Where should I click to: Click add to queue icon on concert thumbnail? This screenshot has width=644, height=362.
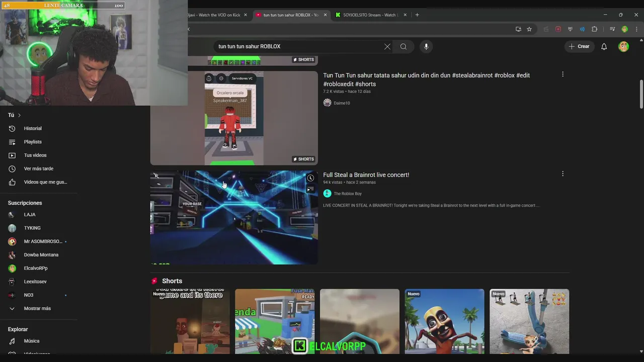click(310, 189)
